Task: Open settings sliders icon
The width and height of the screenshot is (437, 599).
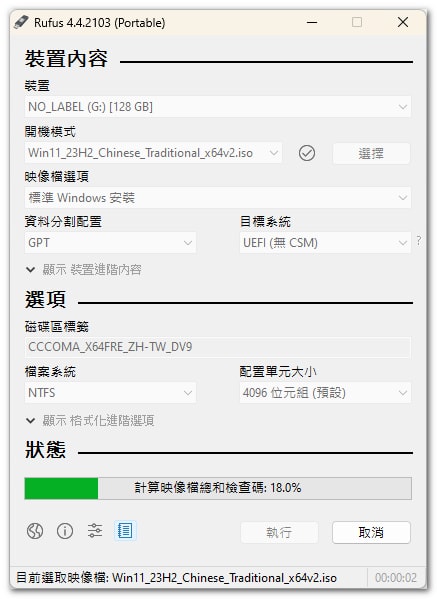Action: [95, 531]
